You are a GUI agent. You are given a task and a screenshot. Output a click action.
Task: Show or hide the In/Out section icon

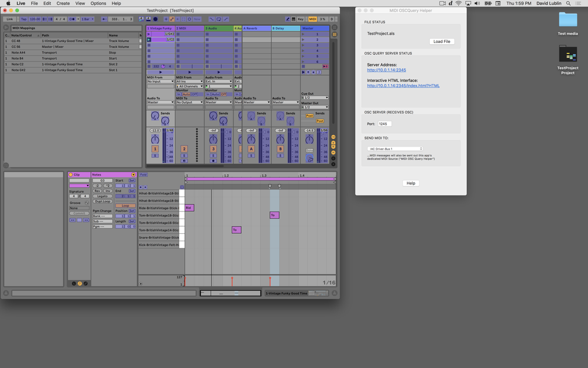[333, 137]
